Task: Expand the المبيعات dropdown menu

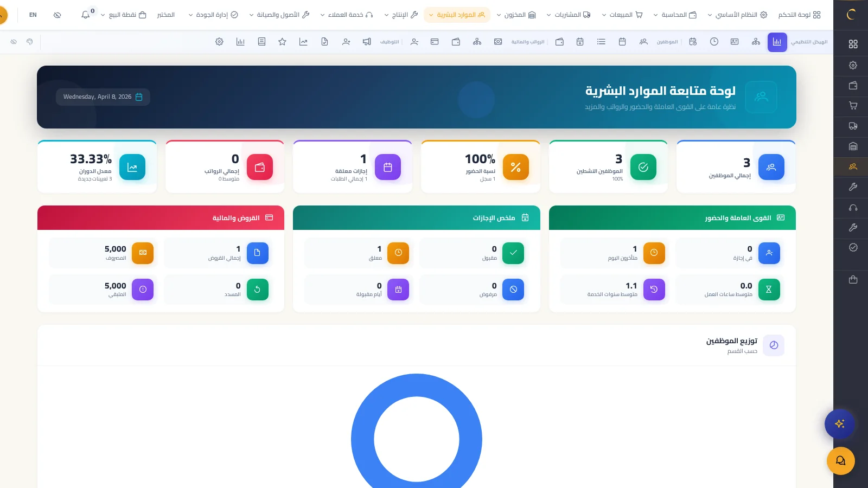Action: pos(622,15)
